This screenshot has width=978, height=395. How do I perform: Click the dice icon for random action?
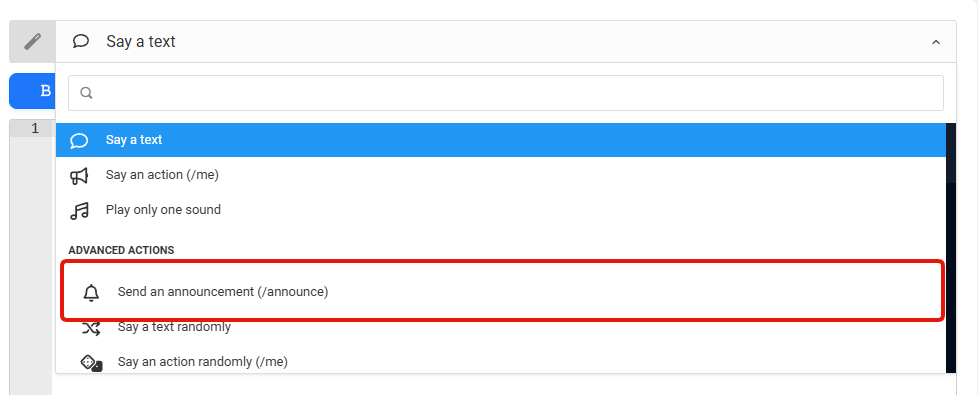(91, 363)
